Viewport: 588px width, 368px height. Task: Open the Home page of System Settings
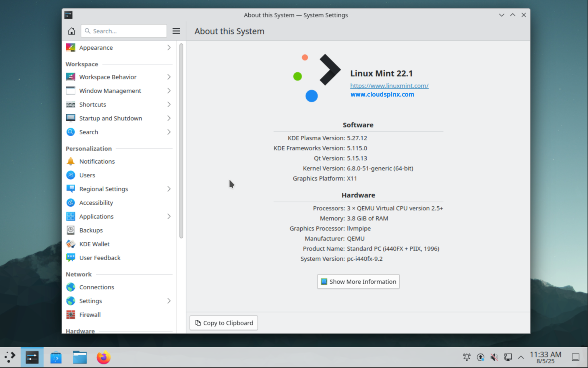coord(71,31)
